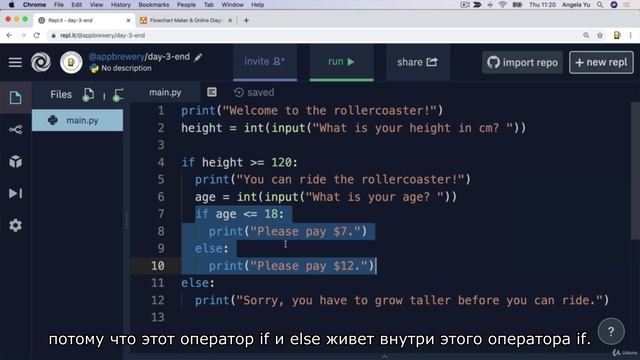Open a new Chrome tab
The image size is (640, 360).
246,20
